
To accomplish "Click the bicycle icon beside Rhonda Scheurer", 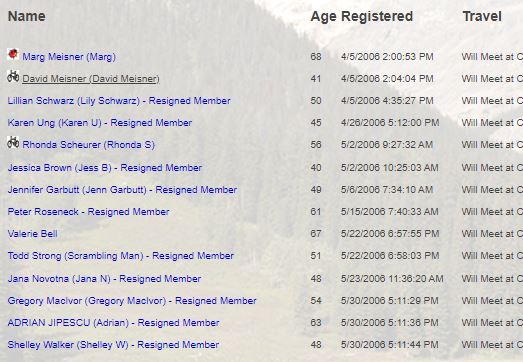I will coord(13,142).
